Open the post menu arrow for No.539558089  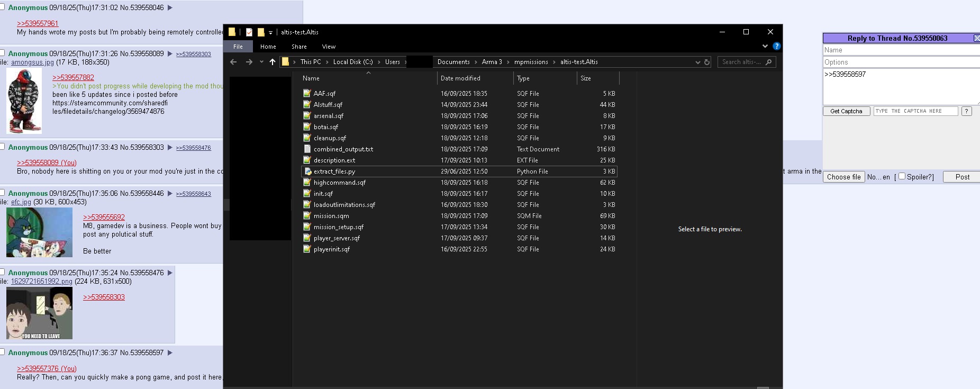coord(170,53)
